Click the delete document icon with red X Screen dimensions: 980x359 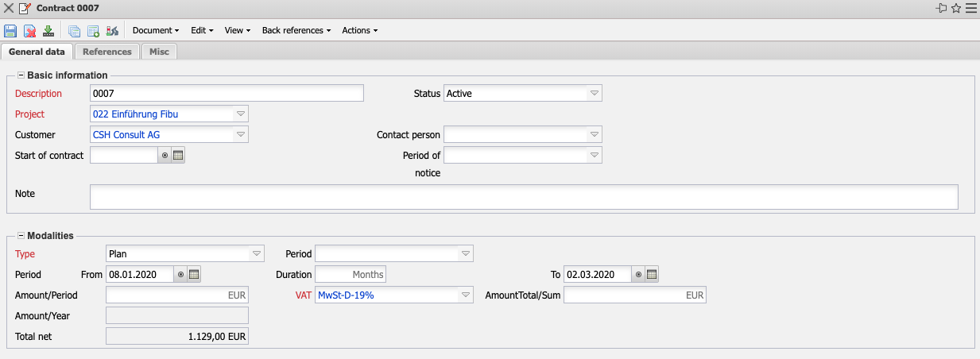[29, 31]
